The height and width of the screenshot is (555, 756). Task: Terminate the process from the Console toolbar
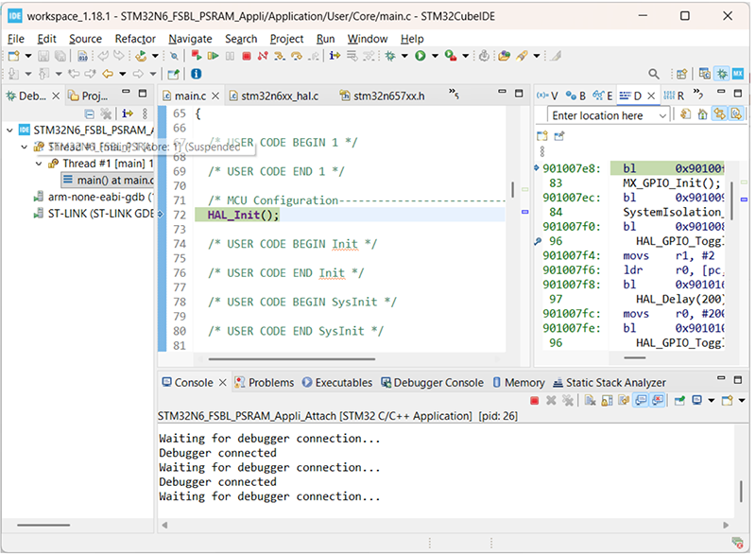pos(535,401)
